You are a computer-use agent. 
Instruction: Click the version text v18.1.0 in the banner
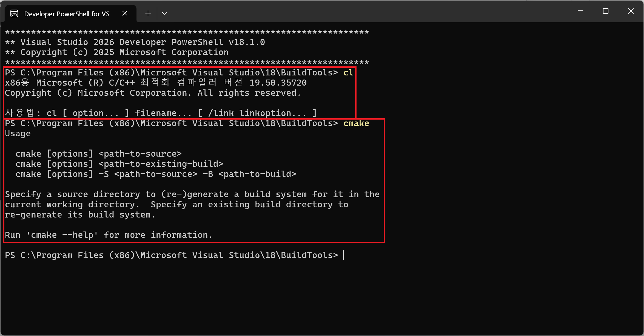(247, 42)
